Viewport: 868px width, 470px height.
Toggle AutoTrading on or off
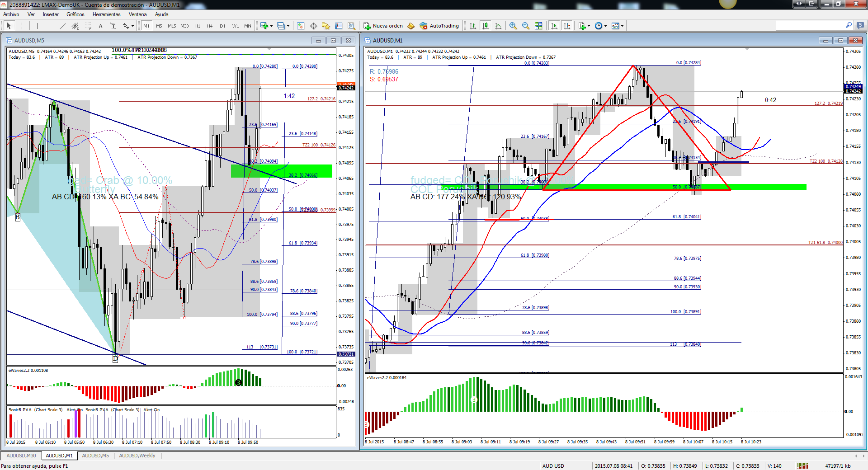click(439, 26)
